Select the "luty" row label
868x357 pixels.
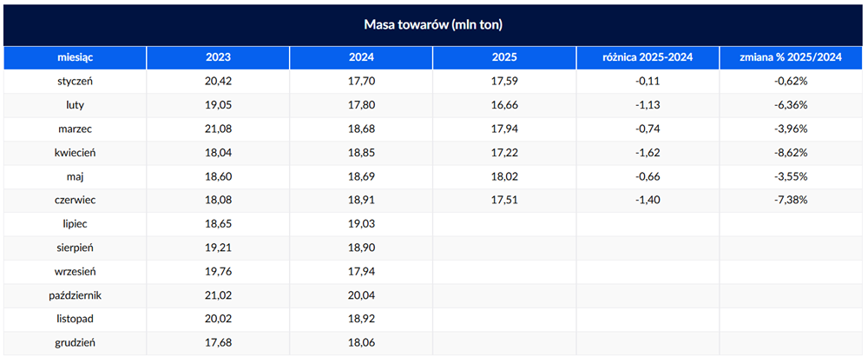coord(75,105)
